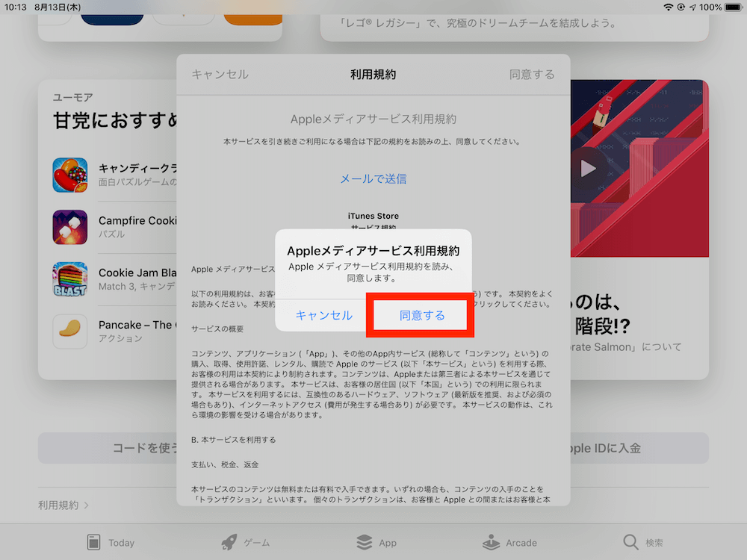Tap the Cookie Jam Blast app icon
747x560 pixels.
[70, 279]
